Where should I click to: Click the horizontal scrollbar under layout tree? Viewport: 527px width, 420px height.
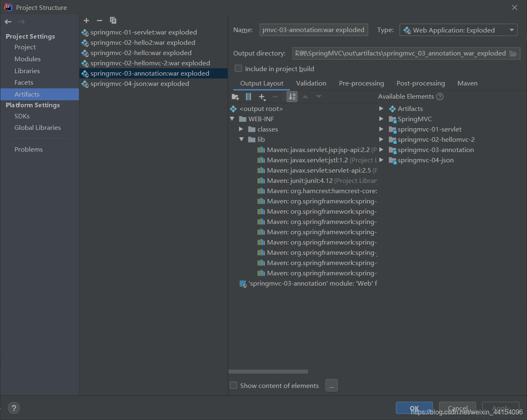point(268,372)
